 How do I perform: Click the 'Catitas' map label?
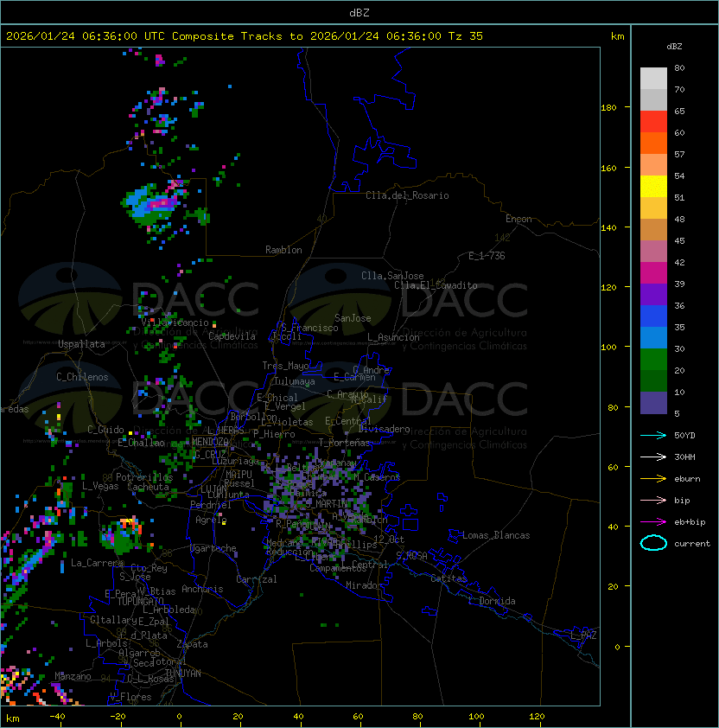pyautogui.click(x=449, y=578)
